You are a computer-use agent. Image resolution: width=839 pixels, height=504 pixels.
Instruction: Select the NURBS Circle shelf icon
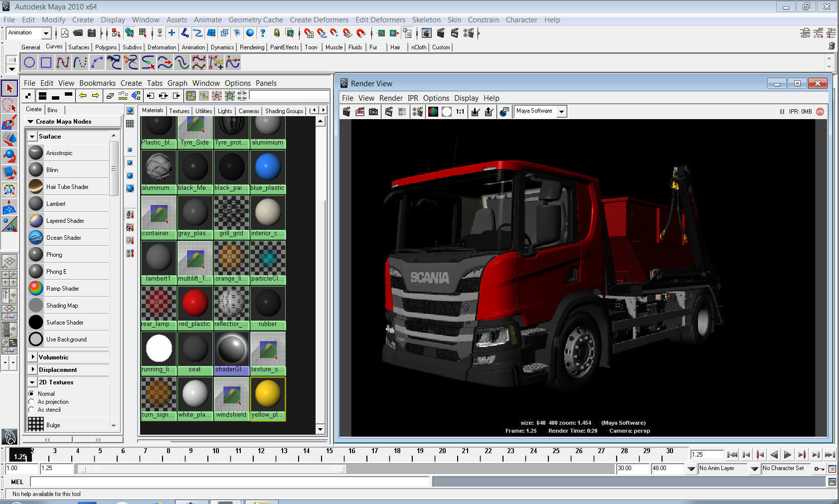[29, 63]
